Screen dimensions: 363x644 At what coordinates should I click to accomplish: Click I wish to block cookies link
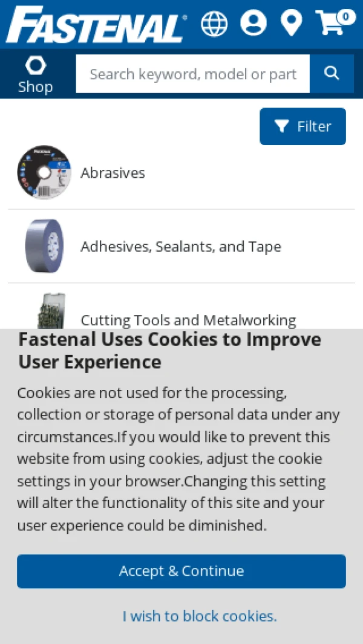200,616
